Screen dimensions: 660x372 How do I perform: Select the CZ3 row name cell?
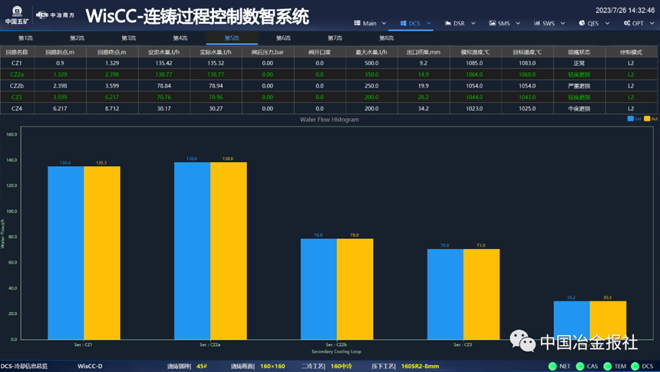point(17,97)
